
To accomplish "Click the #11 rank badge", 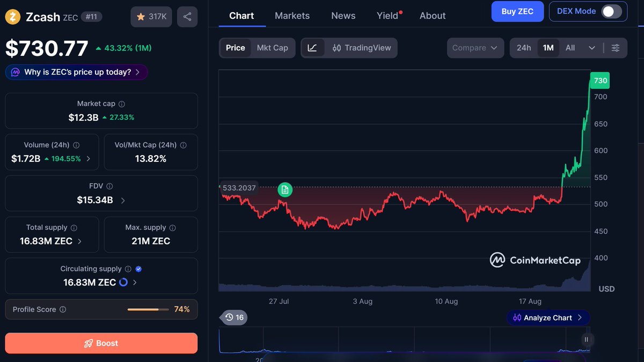I will coord(91,17).
